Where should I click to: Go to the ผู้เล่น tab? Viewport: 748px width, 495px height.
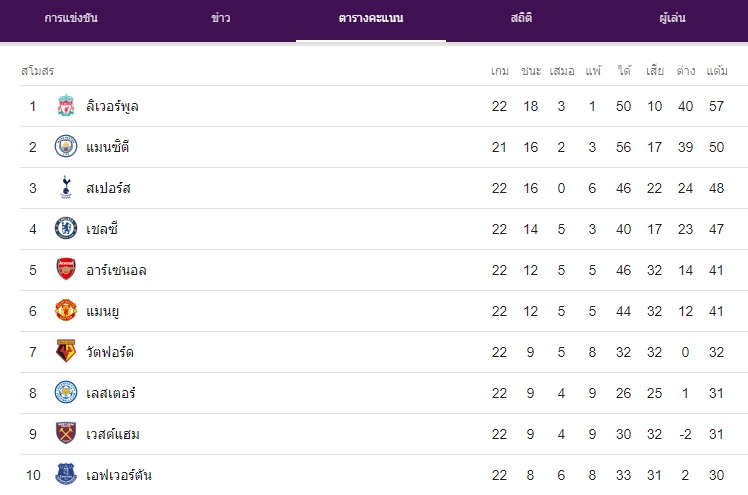(672, 19)
